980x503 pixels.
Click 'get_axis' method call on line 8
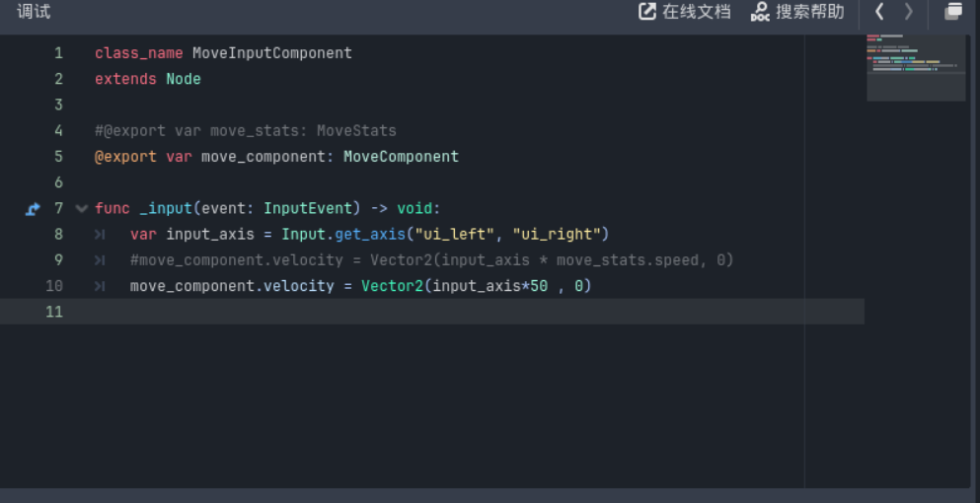pos(370,235)
